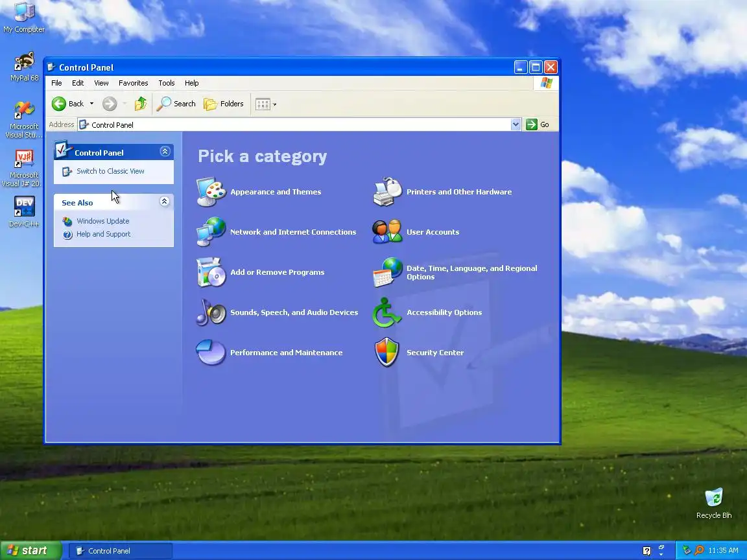
Task: Open the Network and Internet Connections icon
Action: (211, 231)
